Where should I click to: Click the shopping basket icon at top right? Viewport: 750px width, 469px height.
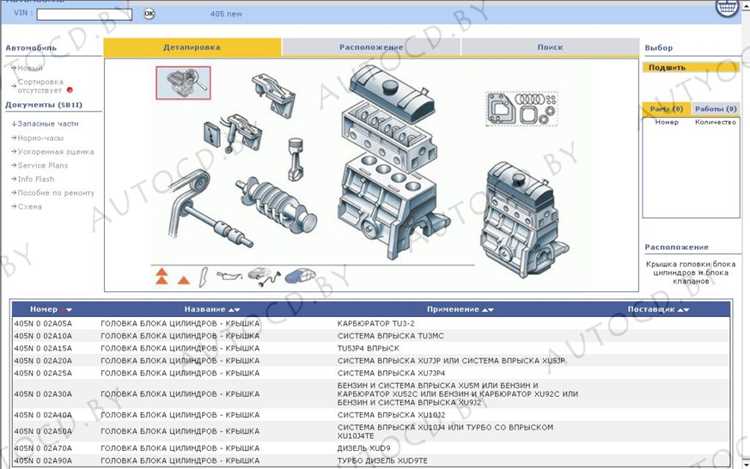[726, 8]
